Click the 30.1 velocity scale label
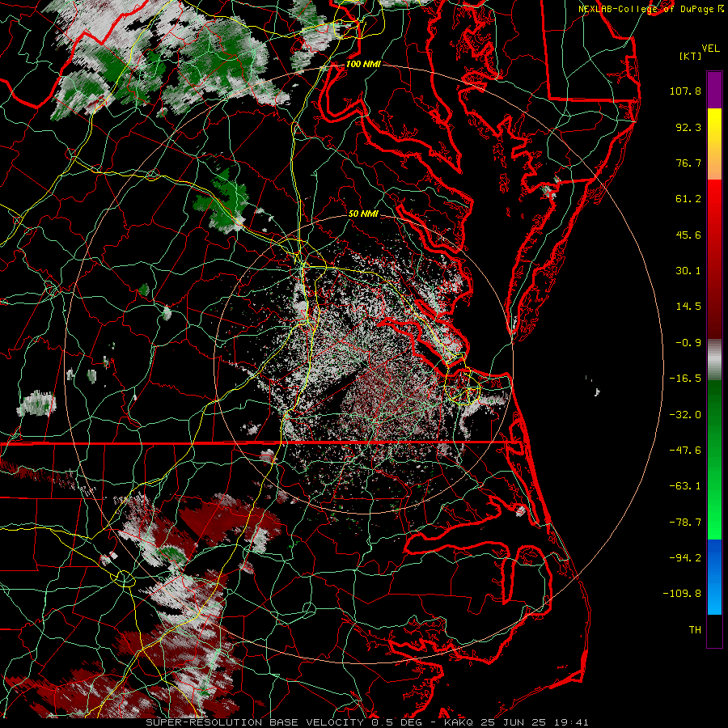Screen dimensions: 728x728 point(688,271)
